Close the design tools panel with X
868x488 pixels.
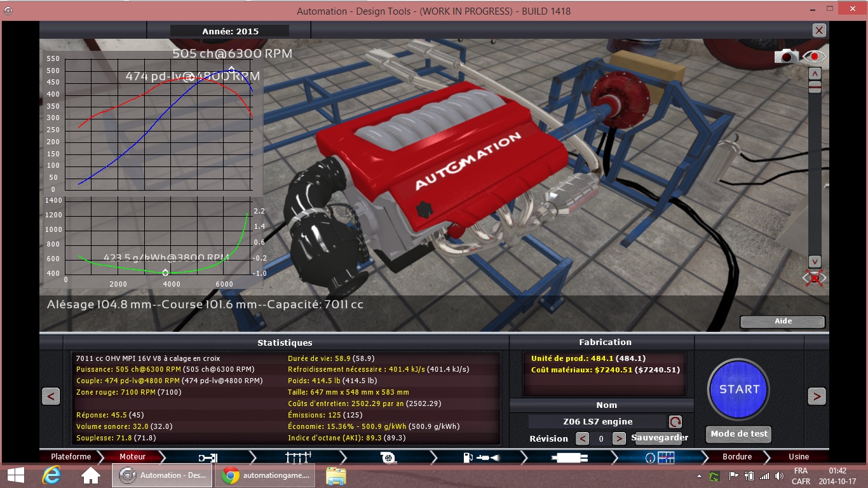tap(819, 30)
